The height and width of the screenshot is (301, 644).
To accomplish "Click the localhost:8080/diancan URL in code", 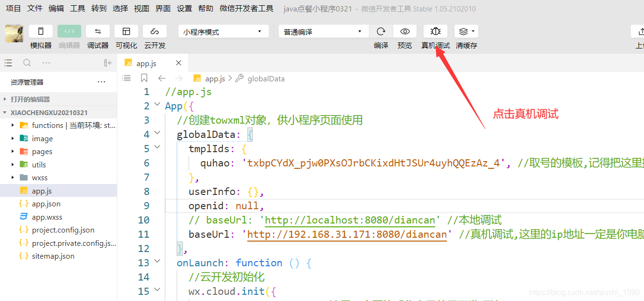I will point(350,220).
